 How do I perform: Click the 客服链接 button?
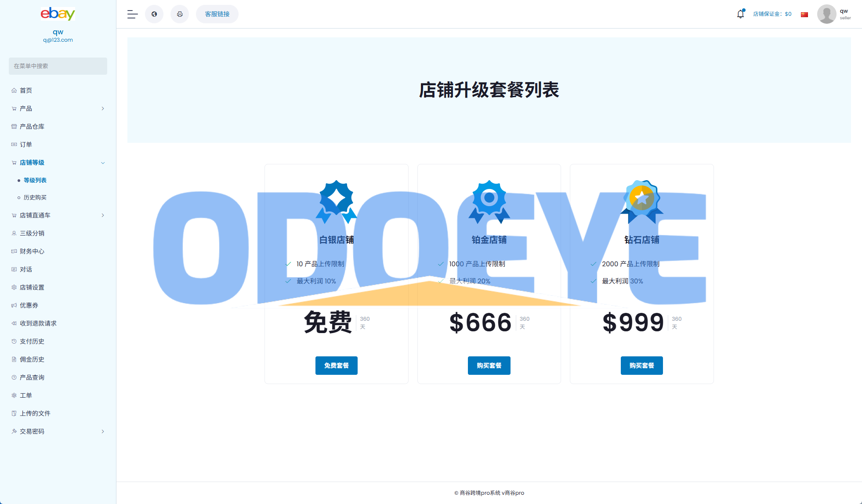click(x=217, y=14)
